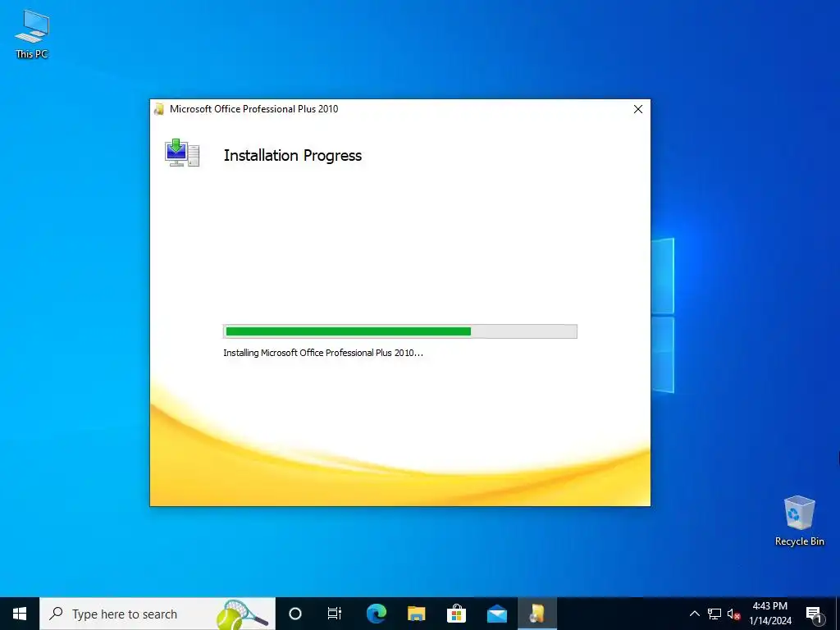Click the 'Installation Progress' heading
The image size is (840, 630).
[x=293, y=155]
